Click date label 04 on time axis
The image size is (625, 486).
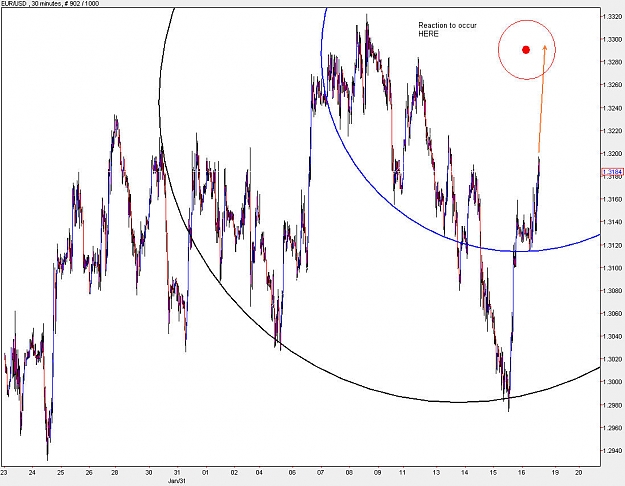click(259, 473)
